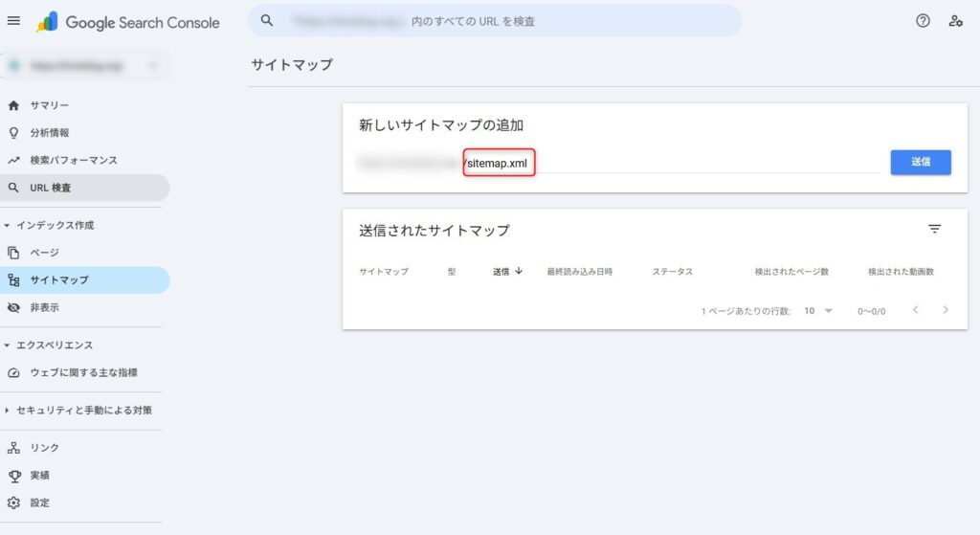Viewport: 980px width, 535px height.
Task: Click the Google Search Console logo
Action: pyautogui.click(x=128, y=22)
